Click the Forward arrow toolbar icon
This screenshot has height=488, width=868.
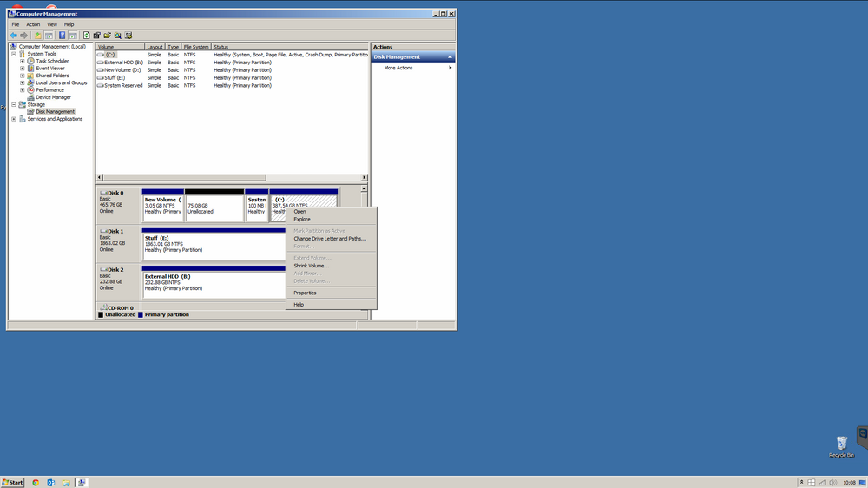pos(23,36)
